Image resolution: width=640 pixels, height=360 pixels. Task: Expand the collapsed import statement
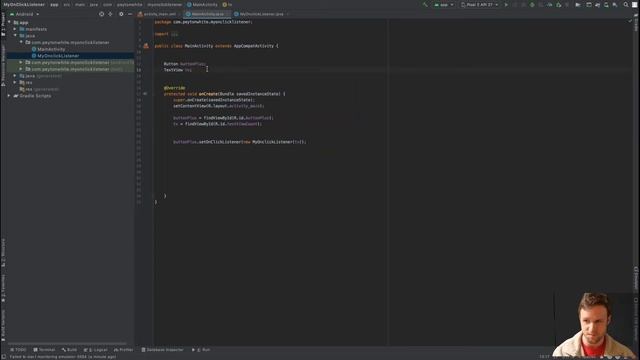[174, 34]
